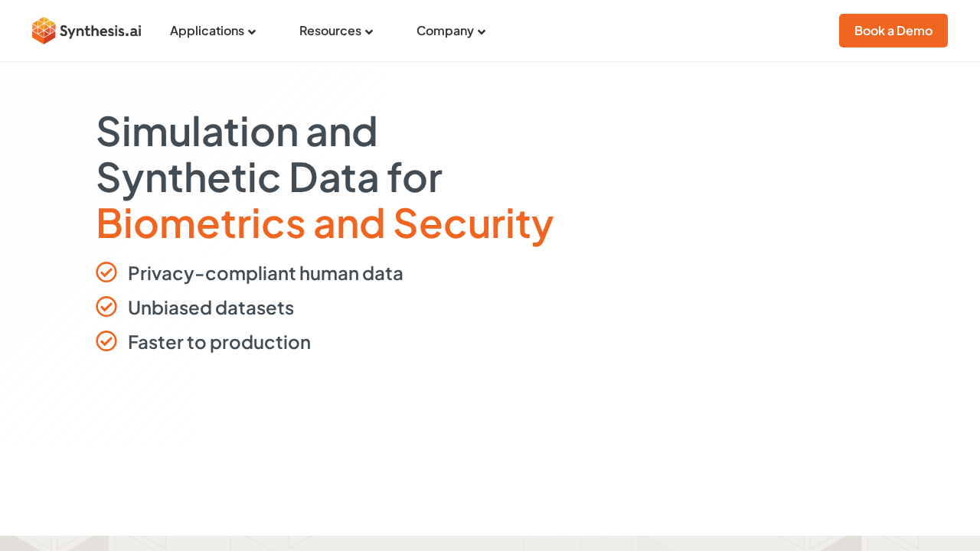980x551 pixels.
Task: Expand the chevron next to Resources
Action: (x=369, y=31)
